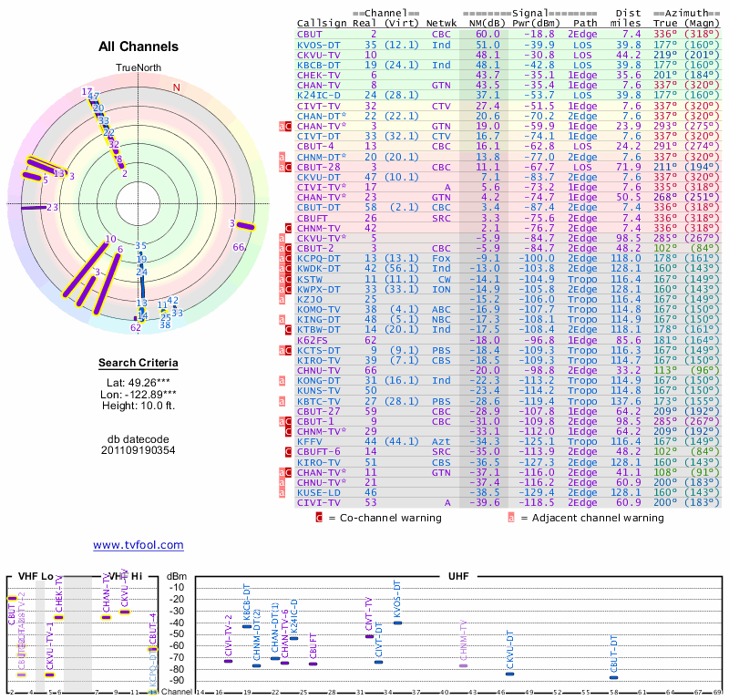Click the CBUT-DT marker in the UHF chart
The image size is (729, 700).
point(614,678)
